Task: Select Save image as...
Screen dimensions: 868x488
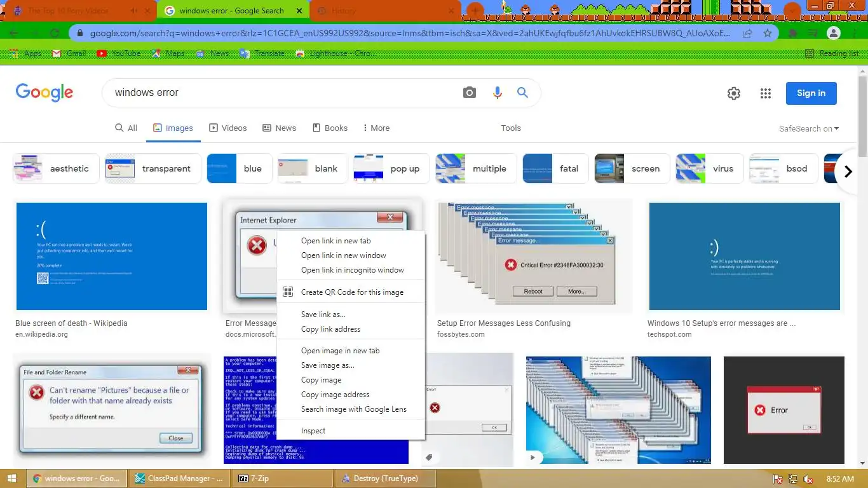Action: coord(351,365)
